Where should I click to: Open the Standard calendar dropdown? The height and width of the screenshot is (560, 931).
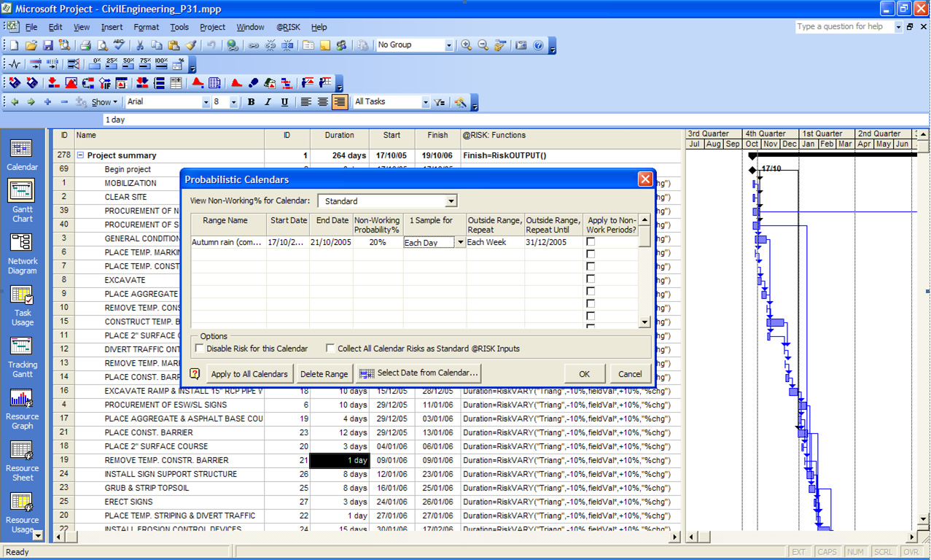click(451, 201)
